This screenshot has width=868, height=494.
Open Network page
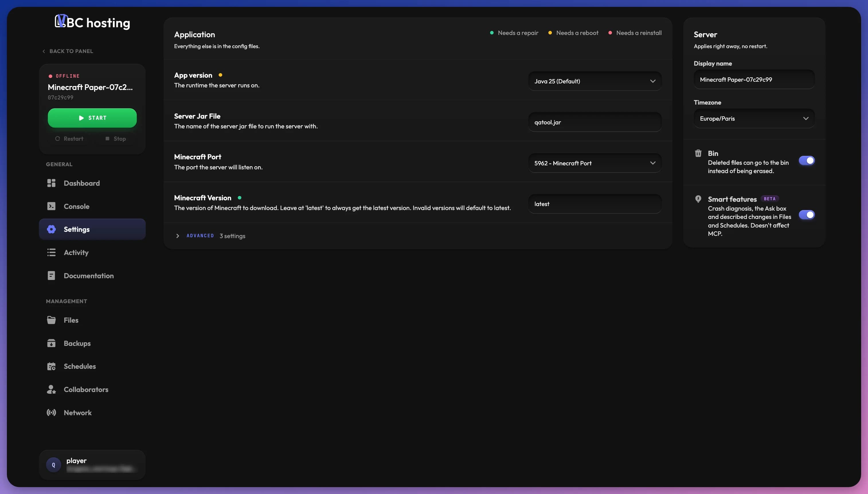(x=92, y=413)
